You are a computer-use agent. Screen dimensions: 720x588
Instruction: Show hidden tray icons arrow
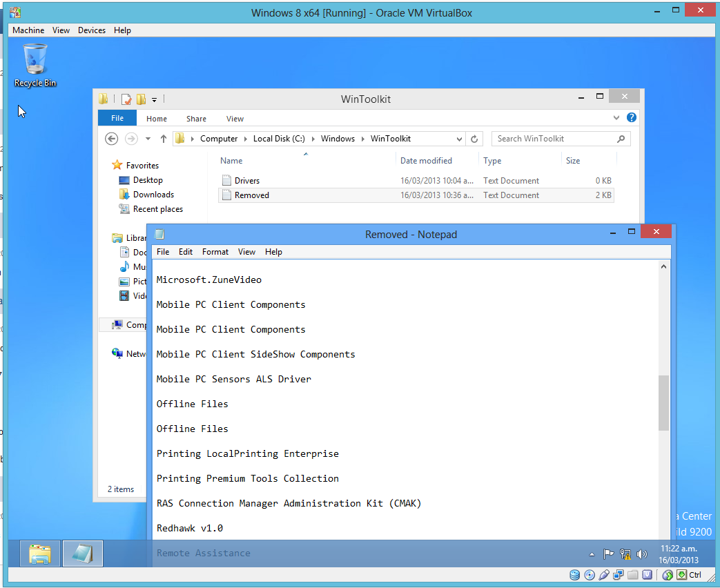point(592,554)
